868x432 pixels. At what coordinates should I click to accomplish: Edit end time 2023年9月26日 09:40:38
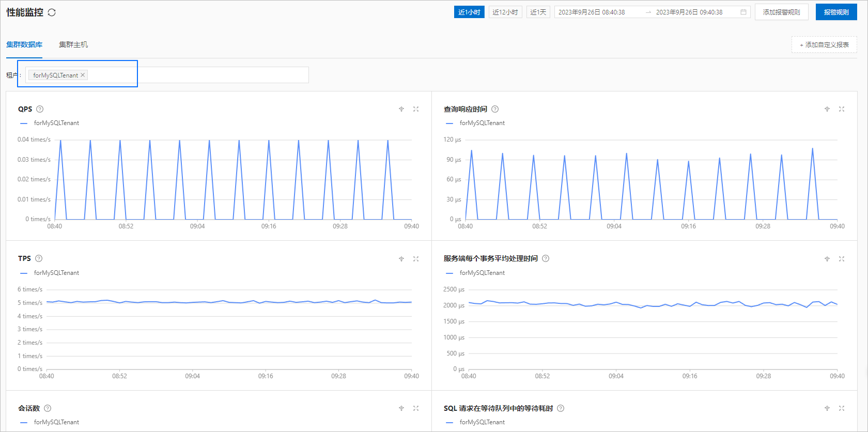click(x=689, y=12)
